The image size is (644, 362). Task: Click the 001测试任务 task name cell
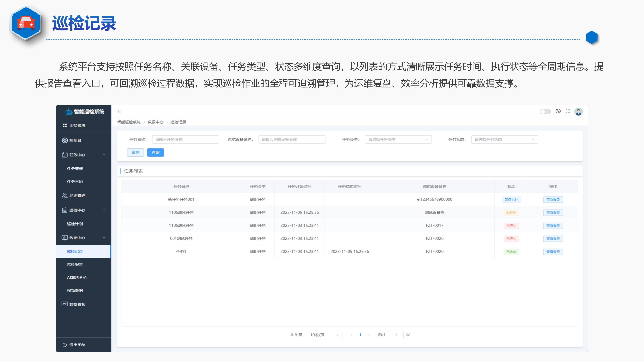(181, 238)
